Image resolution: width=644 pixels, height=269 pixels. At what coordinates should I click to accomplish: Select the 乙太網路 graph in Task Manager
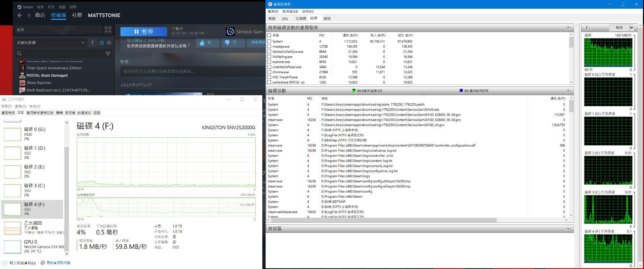12,228
